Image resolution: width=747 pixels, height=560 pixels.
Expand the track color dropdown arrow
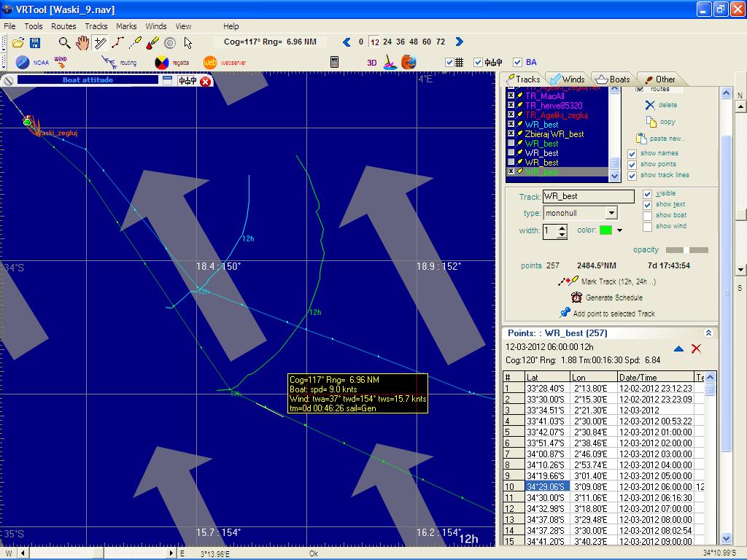coord(619,230)
